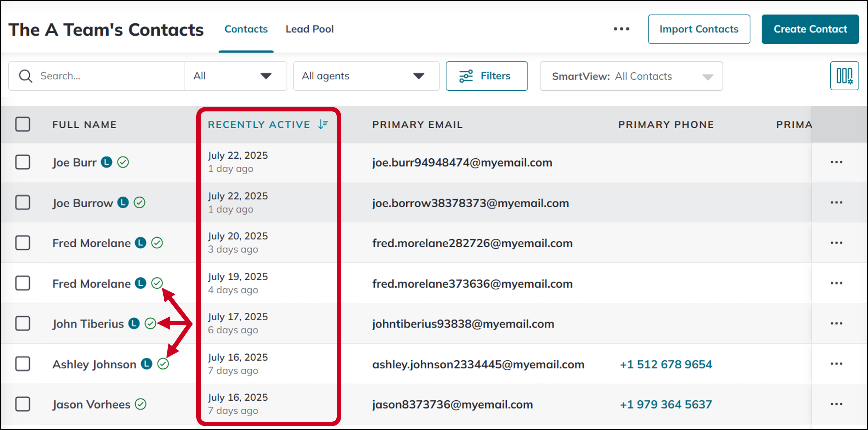Click the L badge next to John Tiberius
Screen dimensions: 868x430
134,323
